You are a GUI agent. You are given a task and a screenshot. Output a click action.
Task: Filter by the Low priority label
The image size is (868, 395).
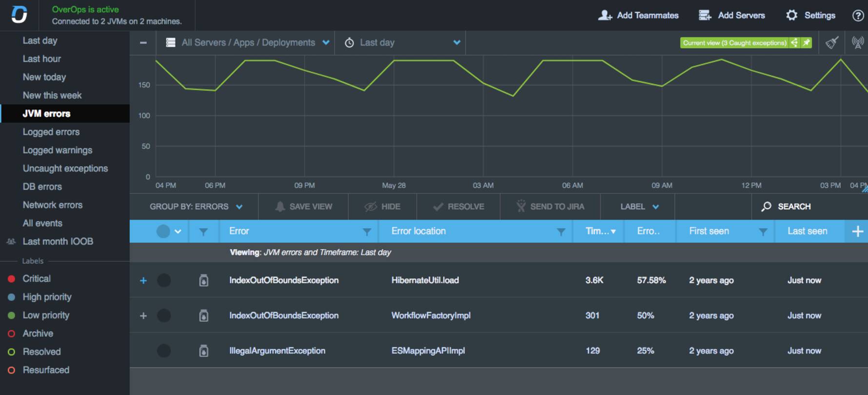pos(46,315)
